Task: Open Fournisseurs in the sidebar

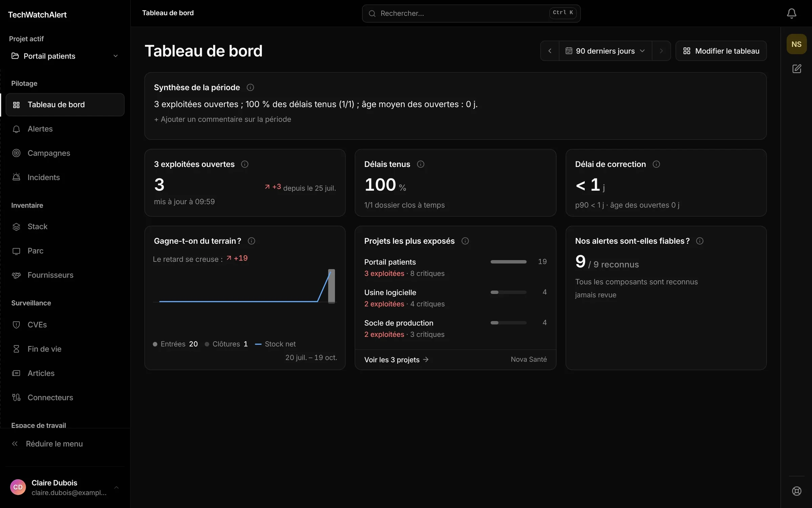Action: click(x=65, y=275)
